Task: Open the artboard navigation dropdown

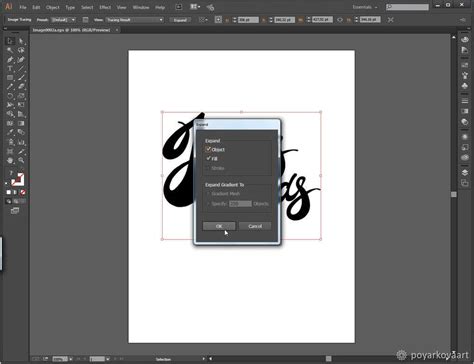Action: pyautogui.click(x=108, y=359)
